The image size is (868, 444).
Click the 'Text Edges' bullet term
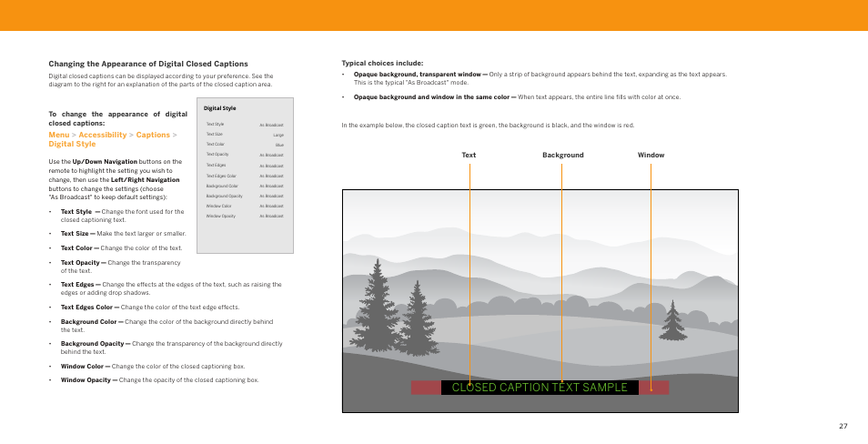coord(77,285)
